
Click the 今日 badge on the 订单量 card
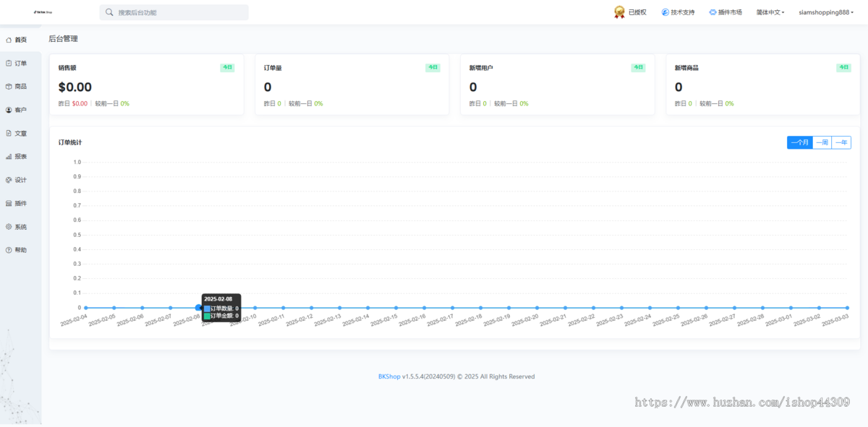click(433, 67)
